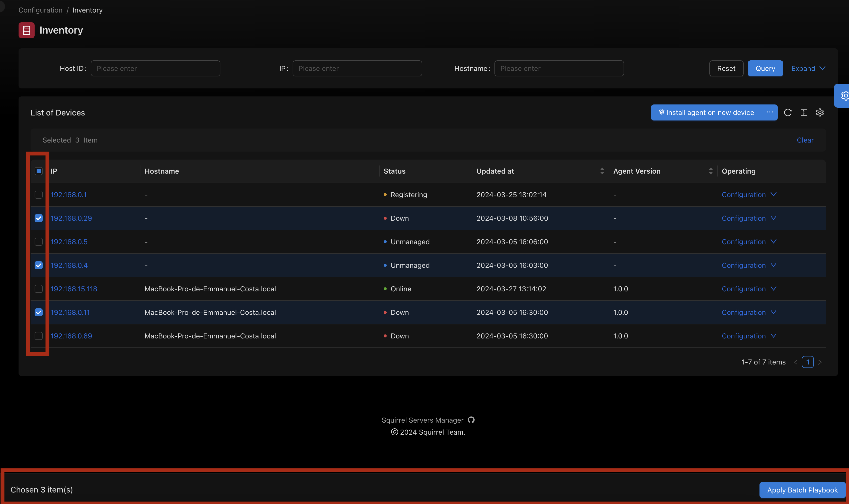Focus the Hostname filter input field

tap(559, 68)
